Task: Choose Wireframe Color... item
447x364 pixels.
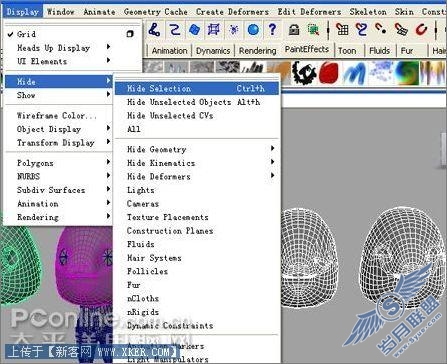Action: pos(58,116)
